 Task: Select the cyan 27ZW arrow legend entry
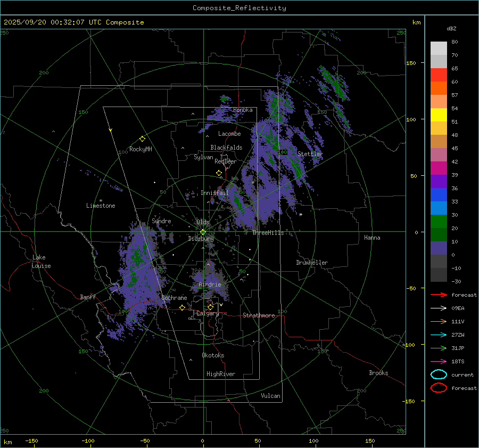[438, 335]
